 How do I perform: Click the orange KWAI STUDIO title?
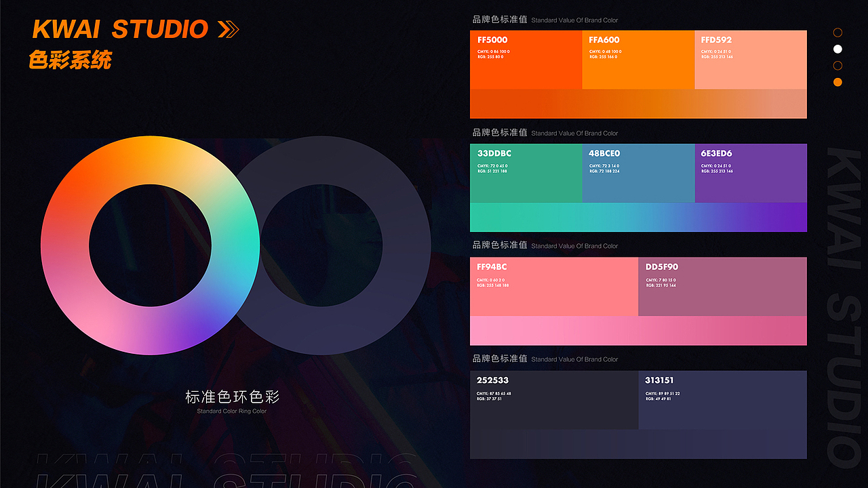pyautogui.click(x=120, y=29)
